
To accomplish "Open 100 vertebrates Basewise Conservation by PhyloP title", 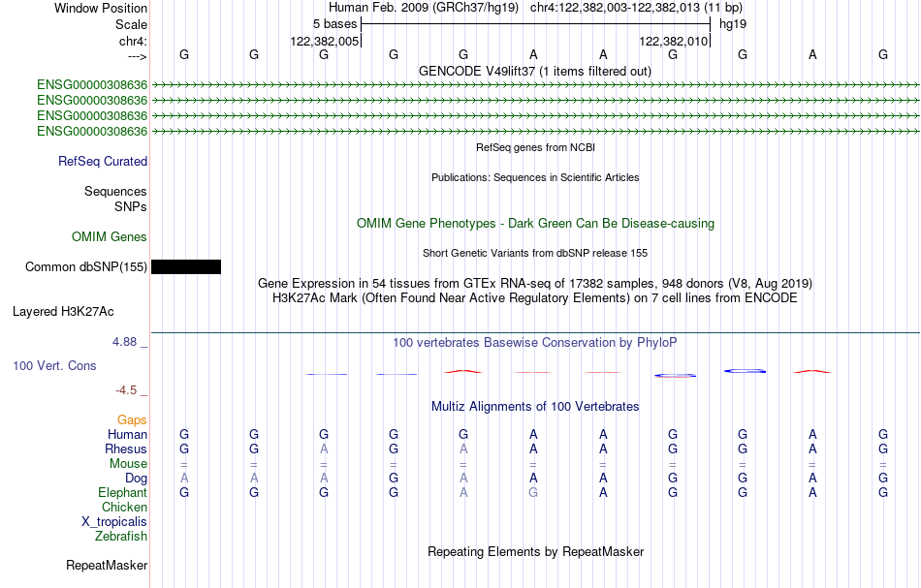I will (535, 342).
